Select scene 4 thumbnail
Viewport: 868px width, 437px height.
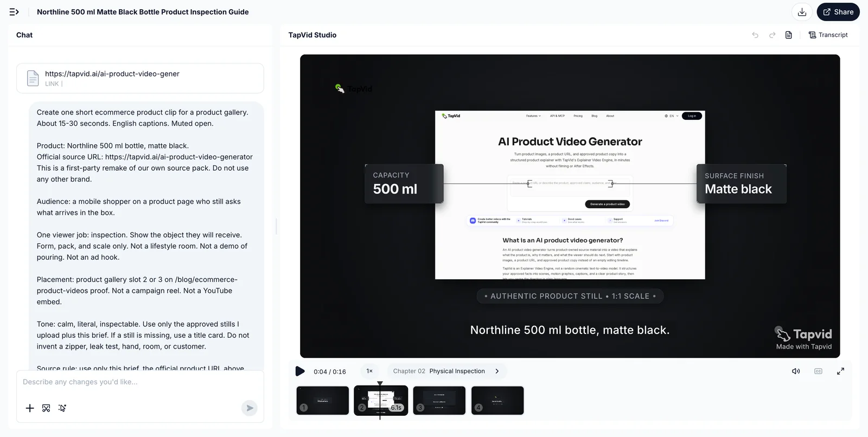coord(497,401)
